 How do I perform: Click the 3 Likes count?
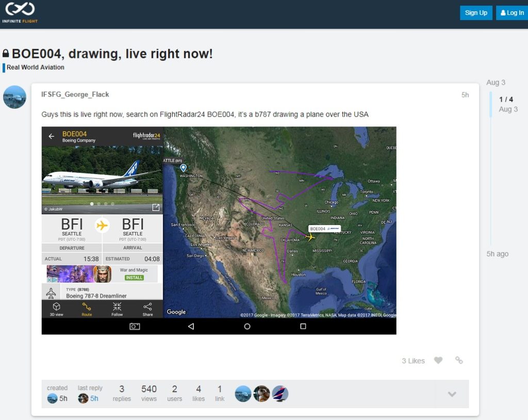[413, 361]
